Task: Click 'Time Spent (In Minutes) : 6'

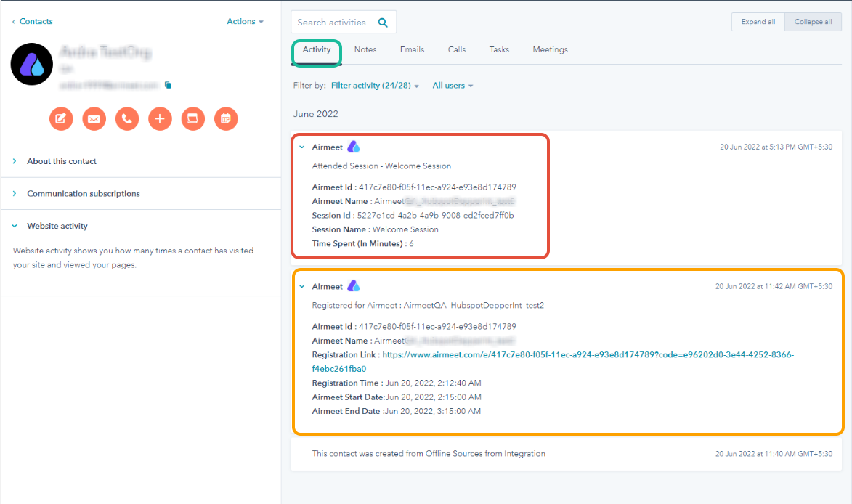Action: (362, 244)
